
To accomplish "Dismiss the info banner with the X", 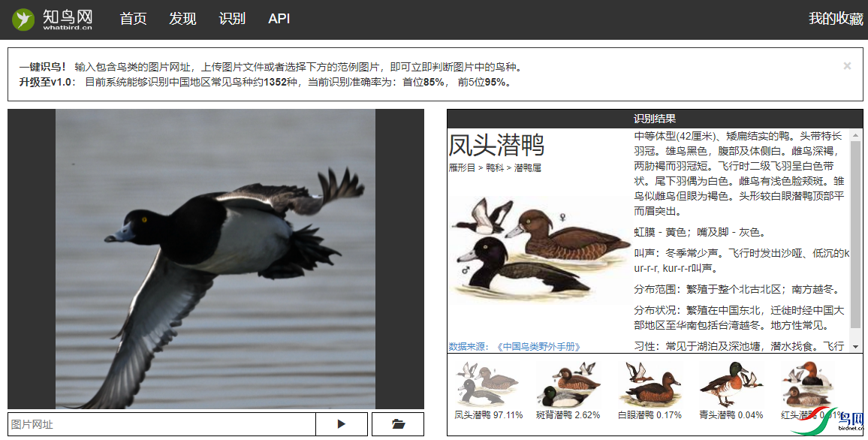I will point(847,66).
